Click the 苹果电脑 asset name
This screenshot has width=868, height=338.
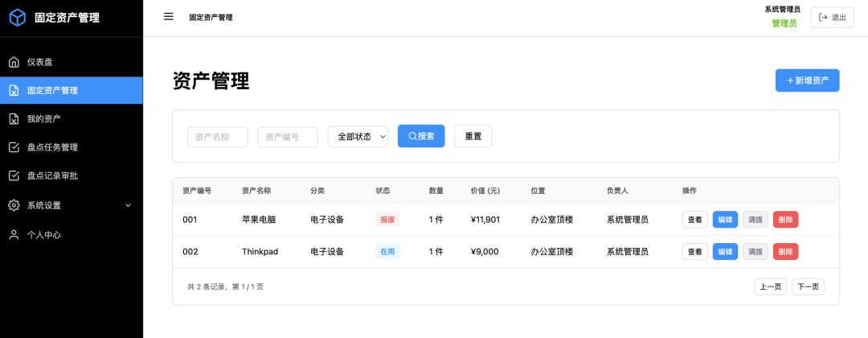(259, 220)
